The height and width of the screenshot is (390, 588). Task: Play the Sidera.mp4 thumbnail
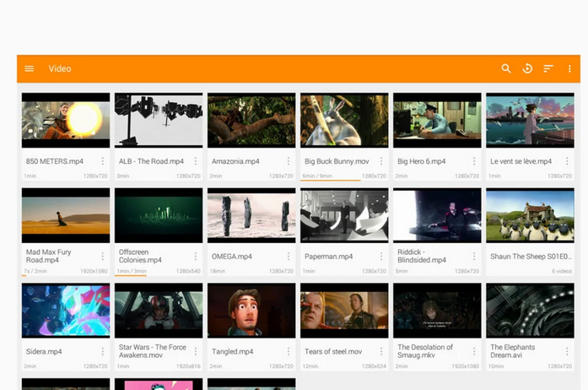click(x=66, y=311)
